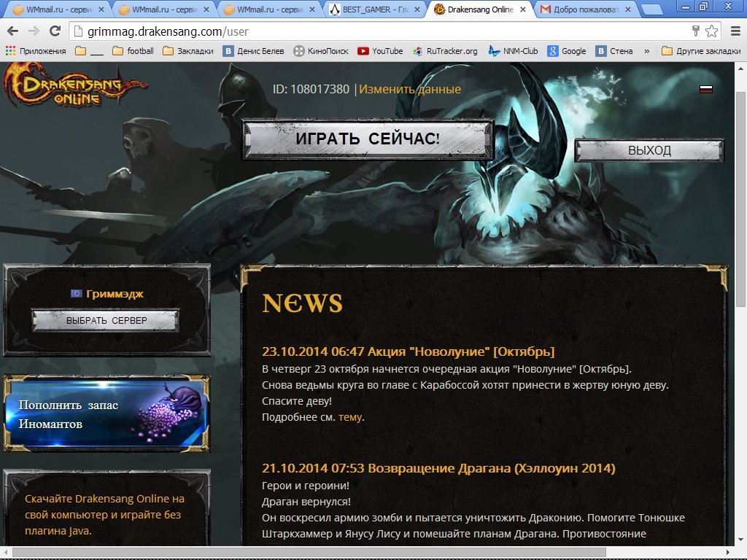Click the scroll right arrow
The image size is (747, 560).
pyautogui.click(x=727, y=553)
